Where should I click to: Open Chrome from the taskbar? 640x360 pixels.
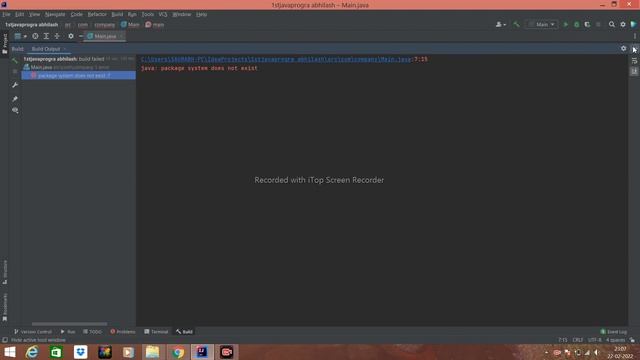[178, 352]
